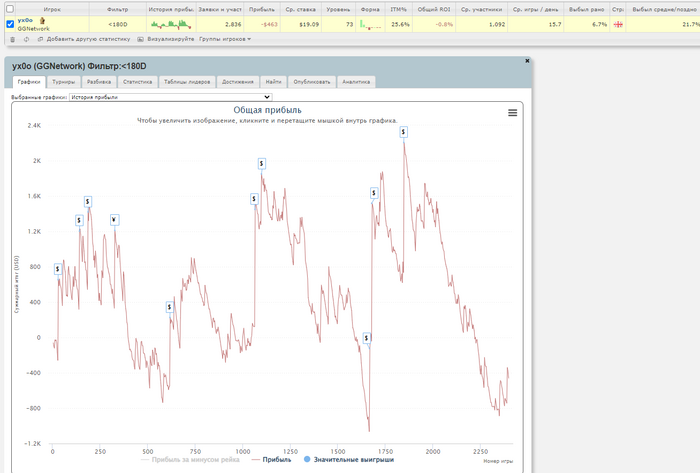700x473 pixels.
Task: Sort by the 'Игрок' column header
Action: (x=52, y=9)
